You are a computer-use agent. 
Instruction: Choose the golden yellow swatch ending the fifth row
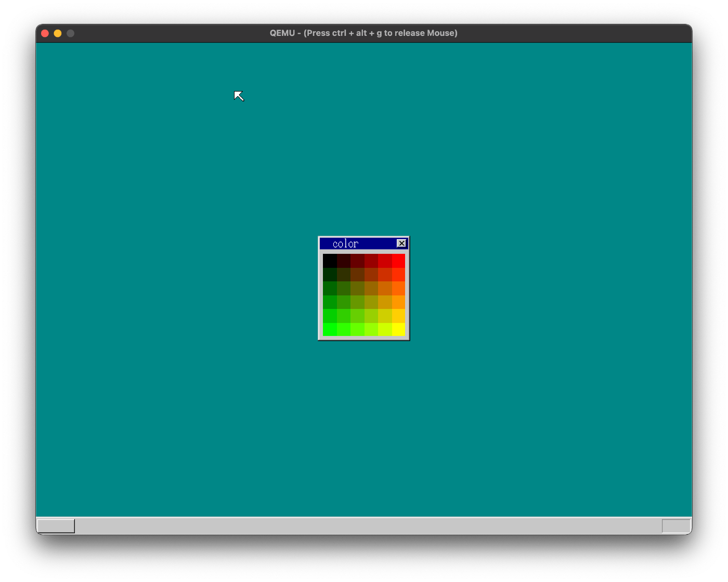[x=398, y=316]
